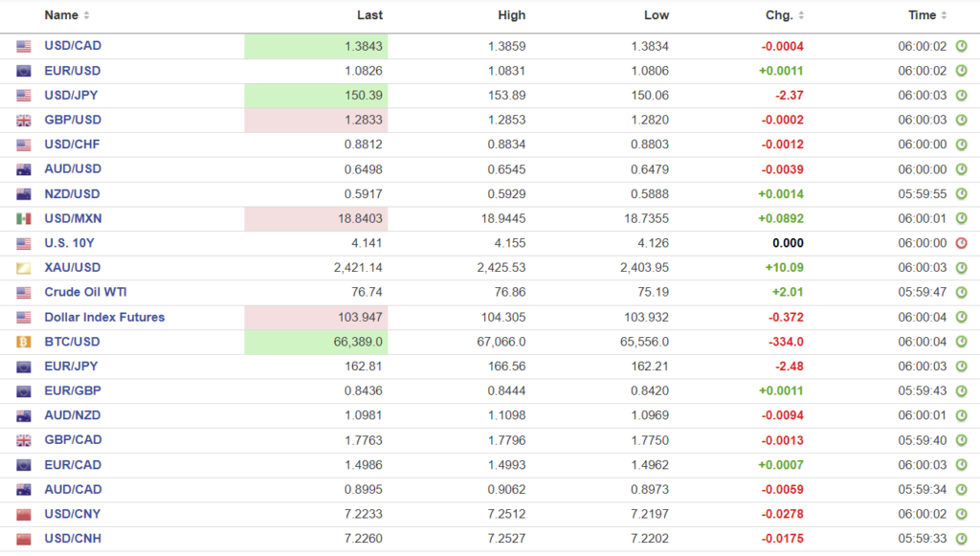Click the EU flag icon beside EUR/USD
980x556 pixels.
pos(24,71)
